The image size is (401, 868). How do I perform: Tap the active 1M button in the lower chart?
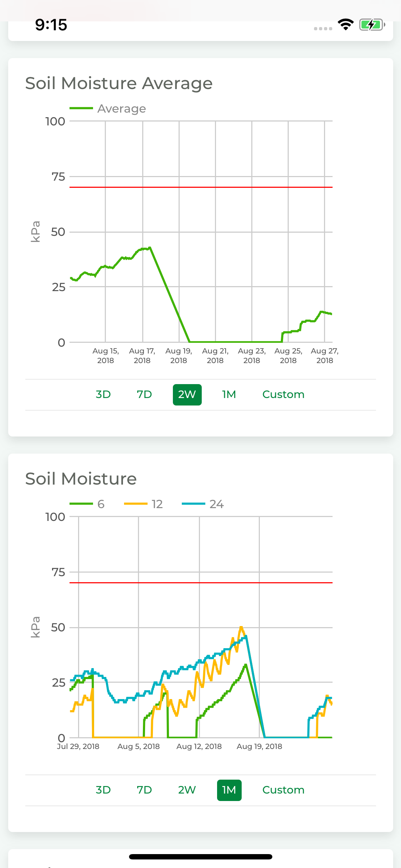[x=229, y=790]
